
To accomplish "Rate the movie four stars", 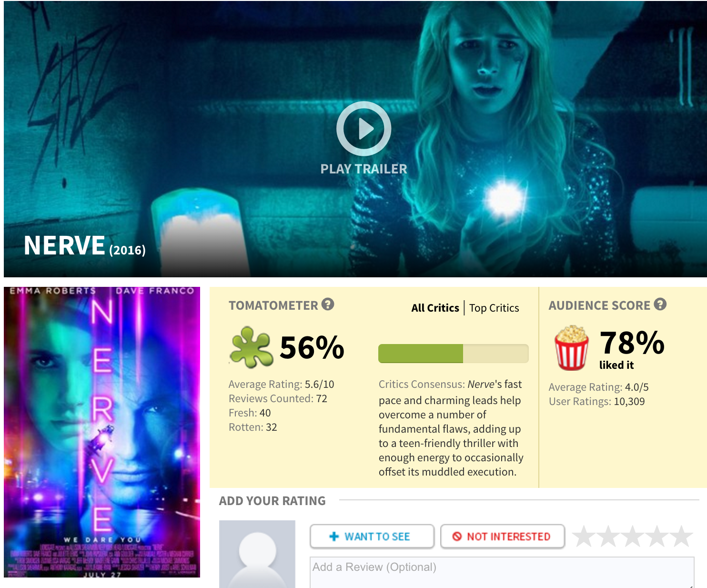I will [657, 537].
